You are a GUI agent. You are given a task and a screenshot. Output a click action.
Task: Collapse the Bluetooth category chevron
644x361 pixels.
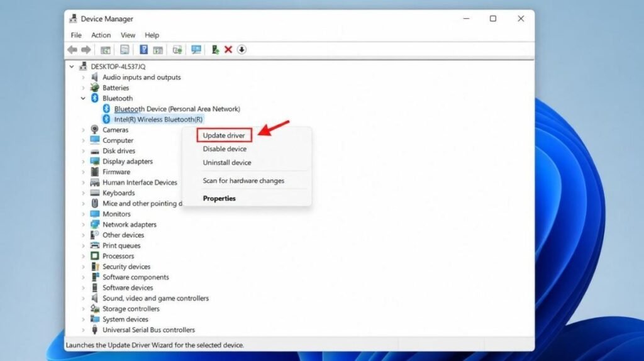[x=84, y=98]
